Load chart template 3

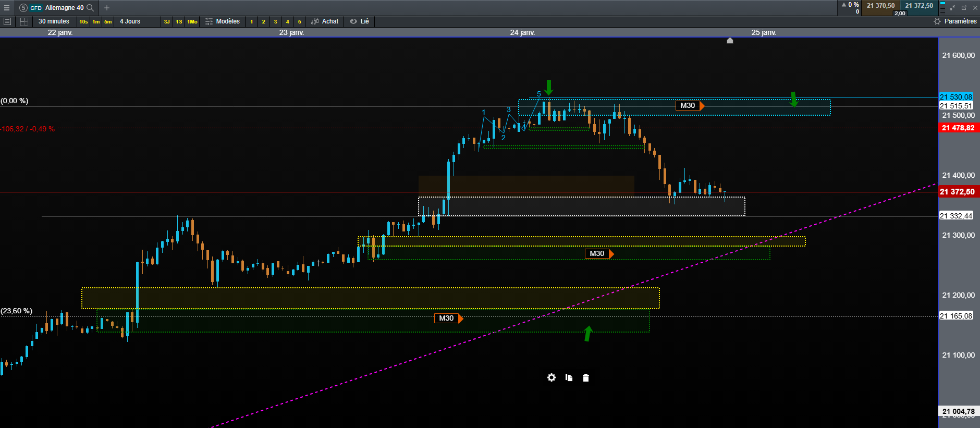(276, 21)
